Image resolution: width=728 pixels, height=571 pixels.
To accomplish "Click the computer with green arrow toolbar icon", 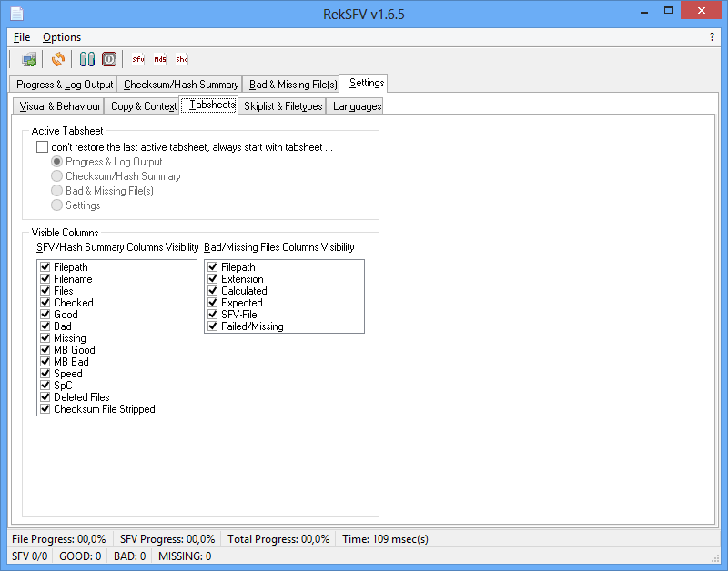I will click(29, 59).
